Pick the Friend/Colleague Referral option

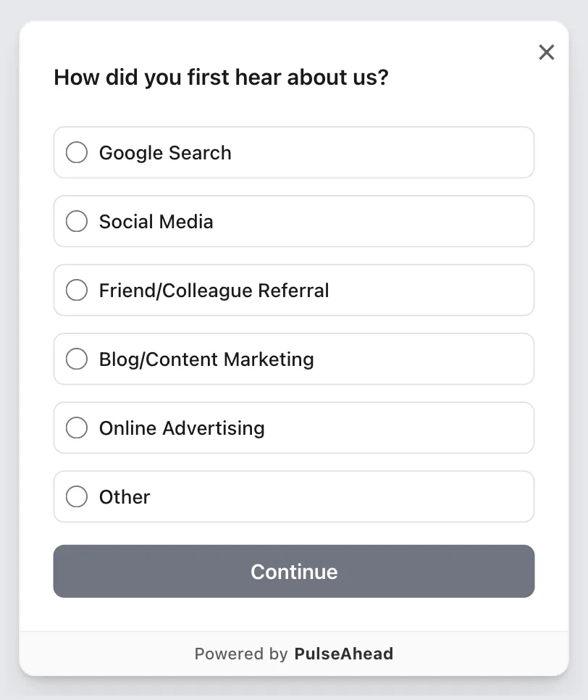294,290
